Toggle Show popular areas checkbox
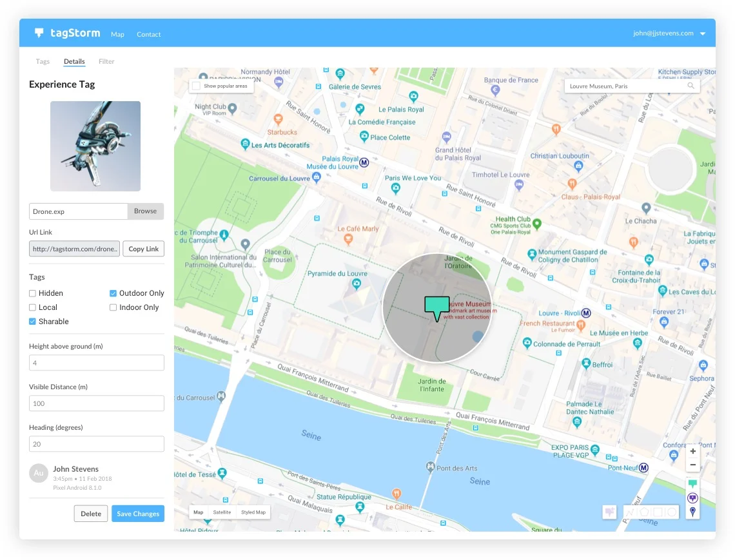 coord(197,86)
